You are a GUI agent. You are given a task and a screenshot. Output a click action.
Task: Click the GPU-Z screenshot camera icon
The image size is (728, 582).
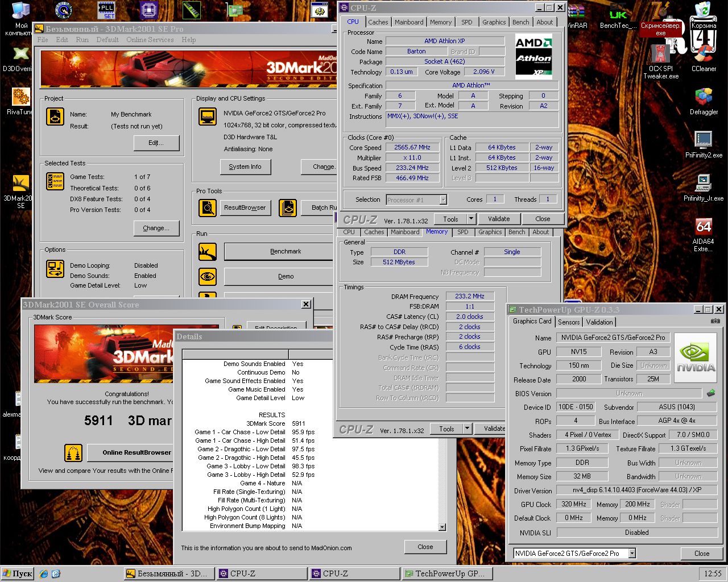point(715,321)
